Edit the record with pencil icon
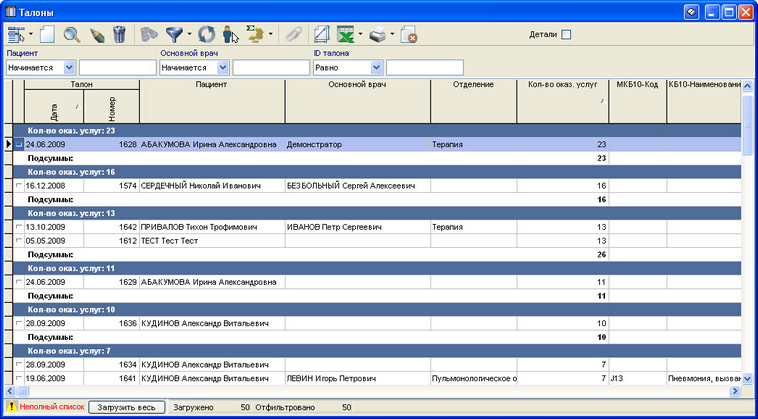 pyautogui.click(x=97, y=35)
